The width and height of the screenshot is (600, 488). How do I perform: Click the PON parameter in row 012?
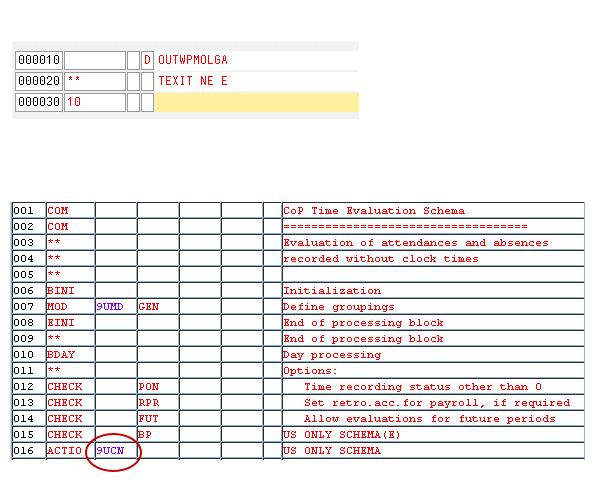tap(149, 387)
